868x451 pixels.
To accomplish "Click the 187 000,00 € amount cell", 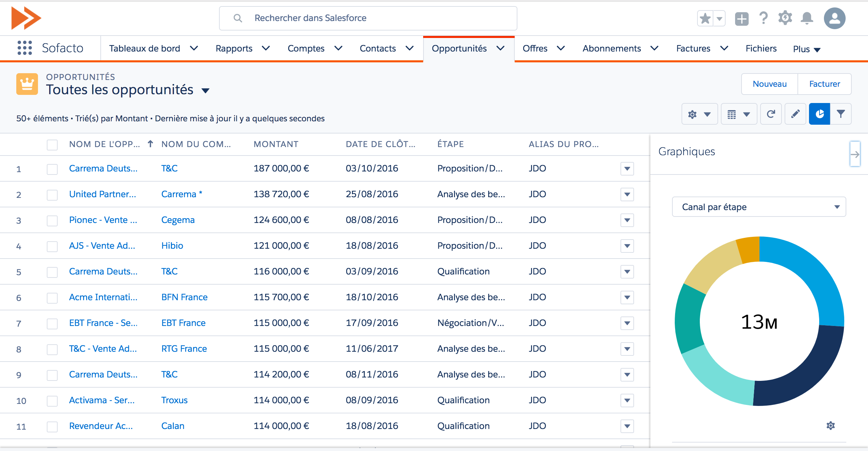I will (x=281, y=168).
